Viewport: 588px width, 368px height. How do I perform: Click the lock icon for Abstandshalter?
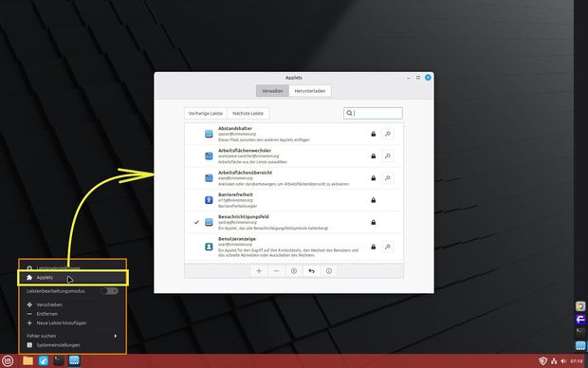click(x=373, y=134)
